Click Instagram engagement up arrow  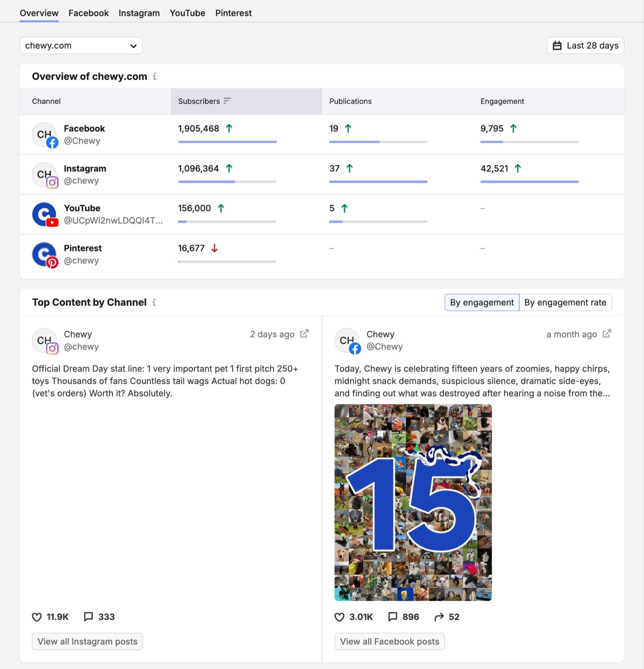click(x=517, y=168)
